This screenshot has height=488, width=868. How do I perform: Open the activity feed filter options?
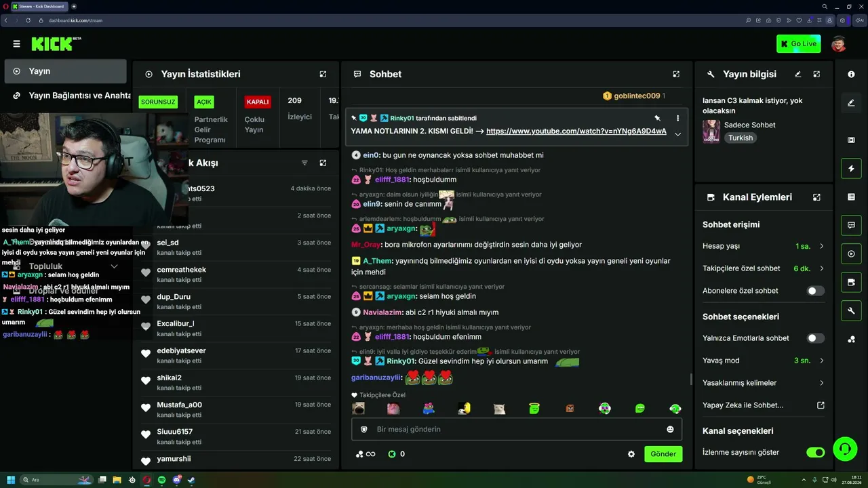pyautogui.click(x=304, y=163)
